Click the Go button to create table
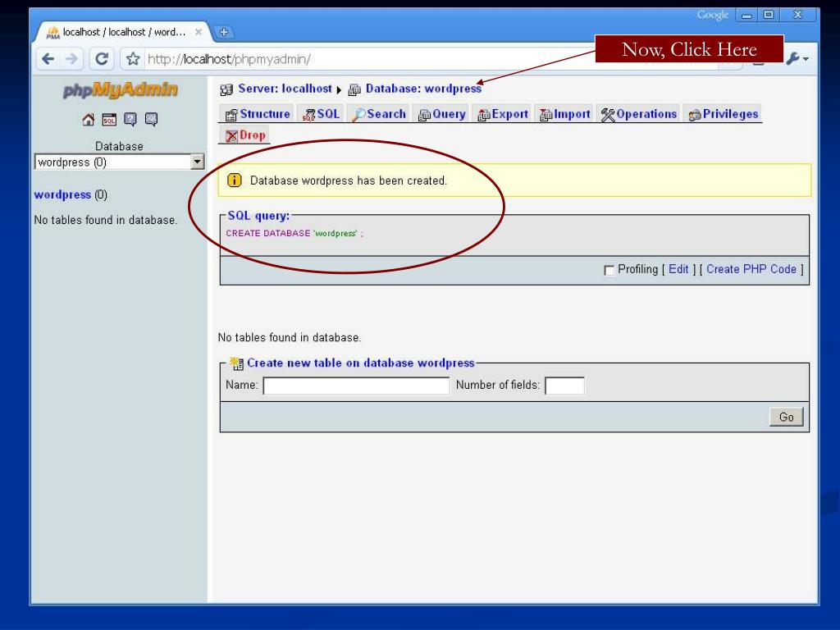The width and height of the screenshot is (840, 630). 787,417
